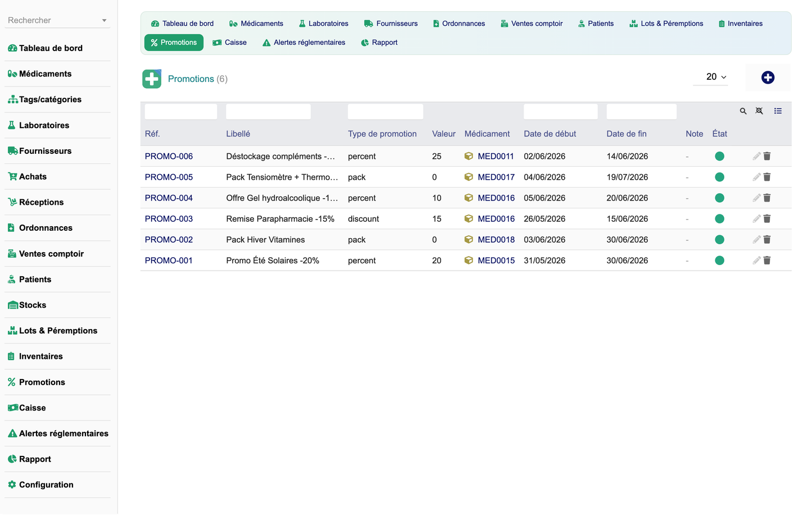Switch to the Caisse tab in top bar
Screen dimensions: 812x516
(230, 43)
